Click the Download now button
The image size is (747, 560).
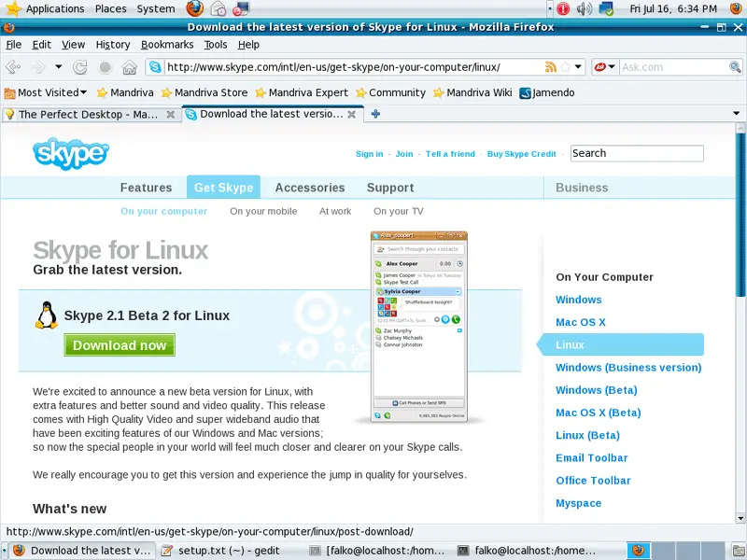(x=120, y=345)
